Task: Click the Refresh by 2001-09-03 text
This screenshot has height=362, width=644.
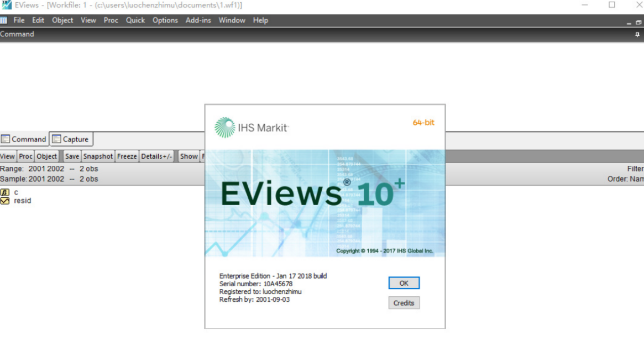Action: tap(254, 300)
